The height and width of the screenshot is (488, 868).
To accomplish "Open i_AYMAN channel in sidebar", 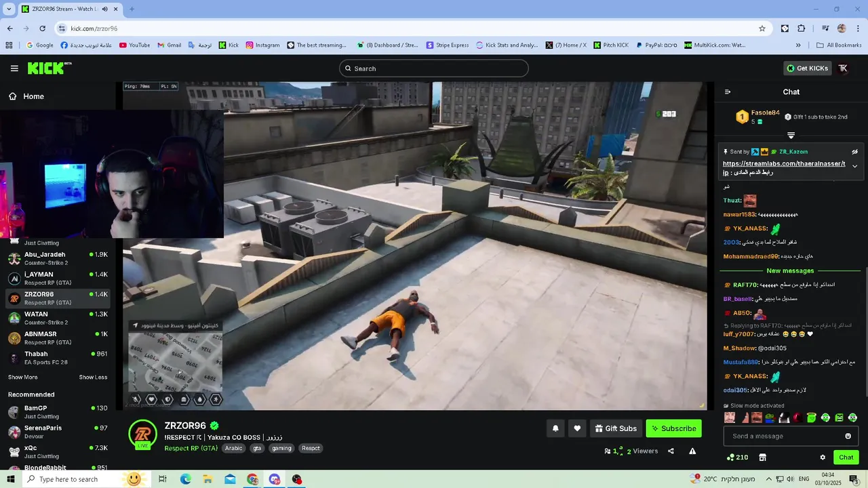I will 58,279.
